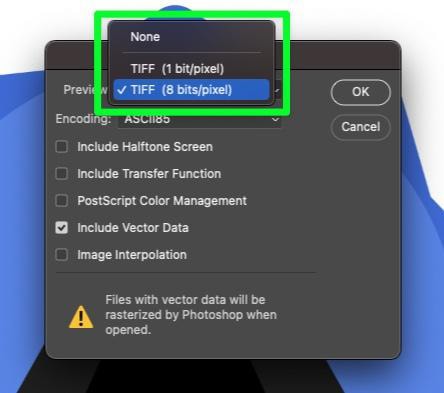Viewport: 444px width, 393px height.
Task: Open the ASCII85 Encoding dropdown
Action: click(x=200, y=119)
